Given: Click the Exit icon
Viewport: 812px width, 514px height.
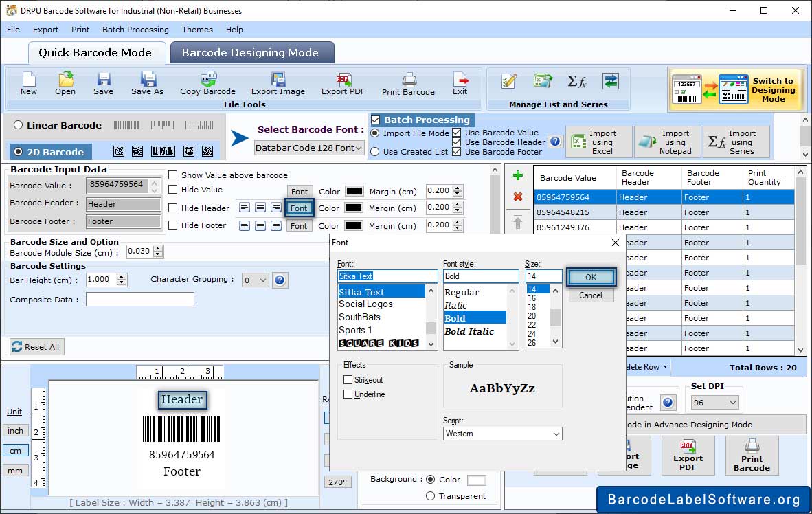Looking at the screenshot, I should point(460,84).
